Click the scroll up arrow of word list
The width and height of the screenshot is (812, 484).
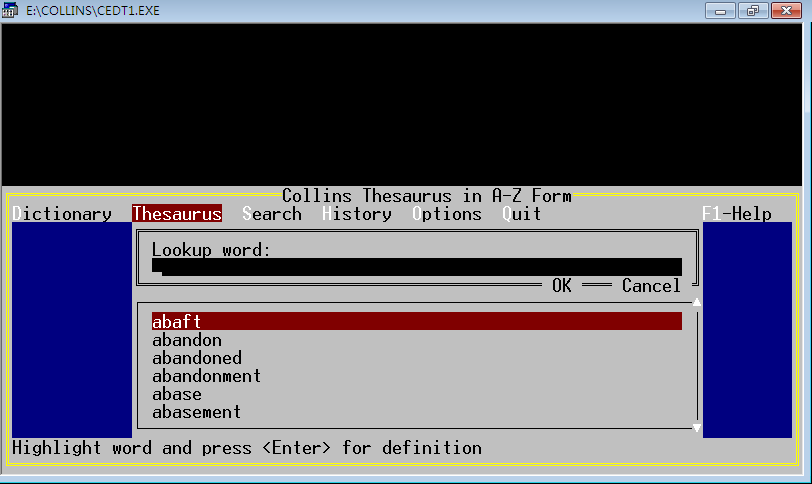point(697,301)
